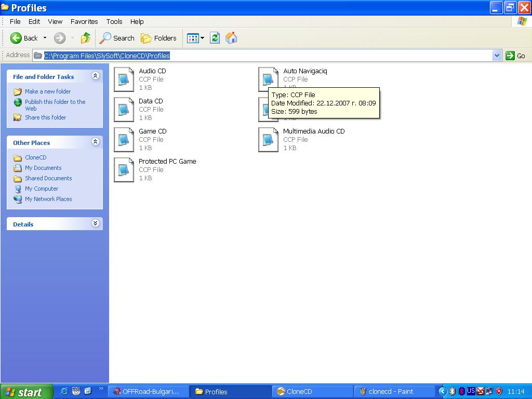
Task: Select the Protected PC Game file icon
Action: 124,170
